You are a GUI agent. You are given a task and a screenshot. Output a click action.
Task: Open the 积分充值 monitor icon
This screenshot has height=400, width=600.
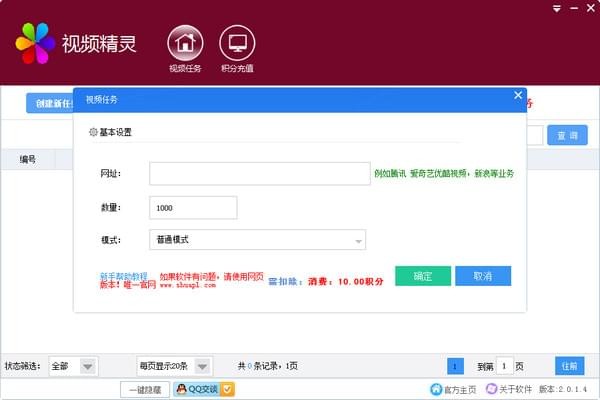point(237,43)
